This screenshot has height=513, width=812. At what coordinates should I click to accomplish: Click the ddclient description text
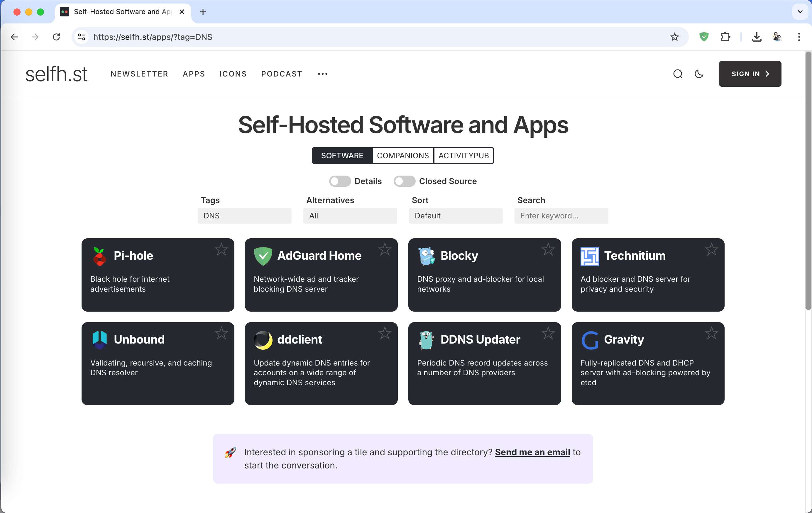pos(312,373)
